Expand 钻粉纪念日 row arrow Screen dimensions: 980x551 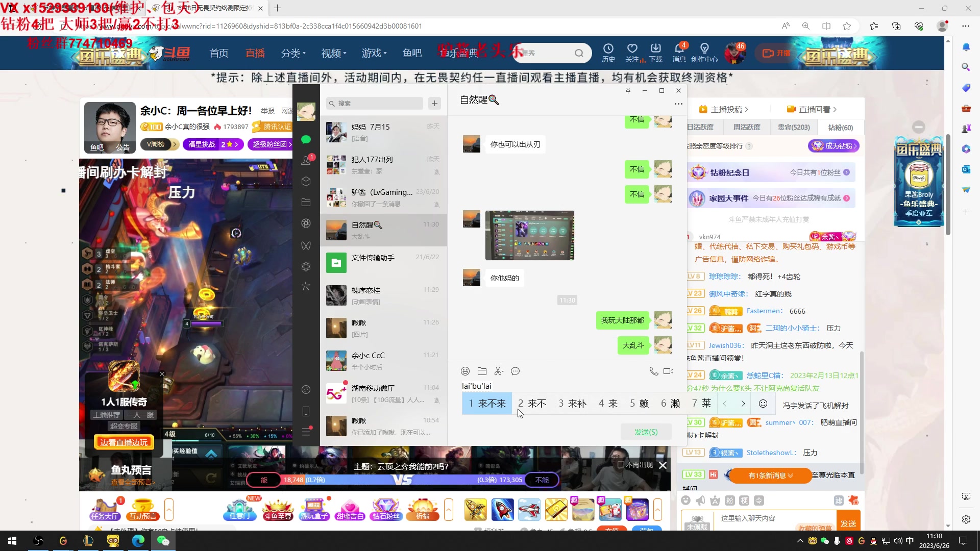click(846, 172)
